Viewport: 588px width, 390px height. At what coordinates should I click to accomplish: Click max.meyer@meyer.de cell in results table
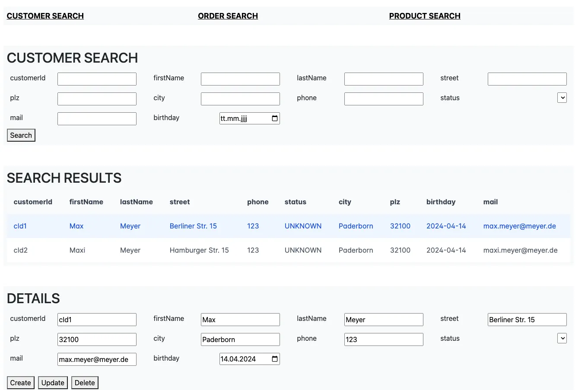(519, 226)
